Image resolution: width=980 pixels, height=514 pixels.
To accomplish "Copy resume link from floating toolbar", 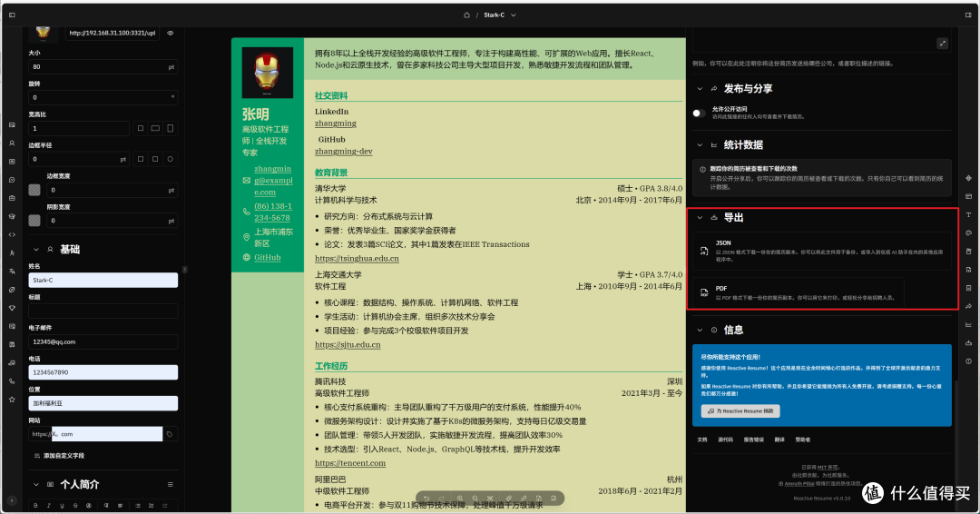I will coord(524,499).
